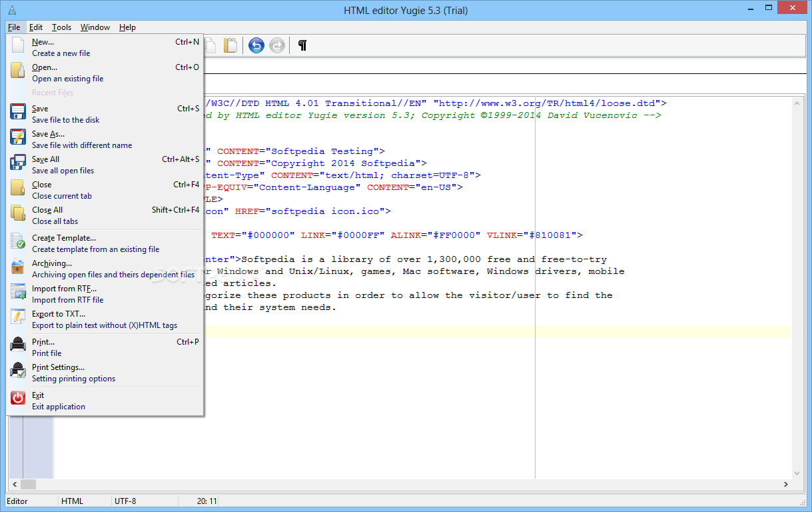Click the vertical scrollbar down arrow
This screenshot has height=512, width=812.
click(x=797, y=472)
